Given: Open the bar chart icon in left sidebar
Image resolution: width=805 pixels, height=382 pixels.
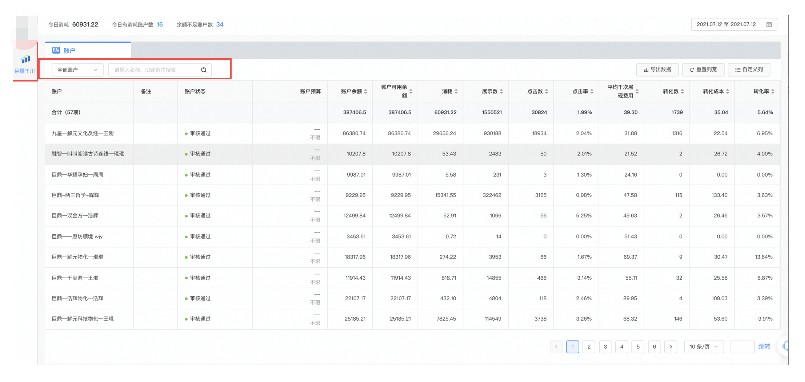Looking at the screenshot, I should (x=26, y=60).
